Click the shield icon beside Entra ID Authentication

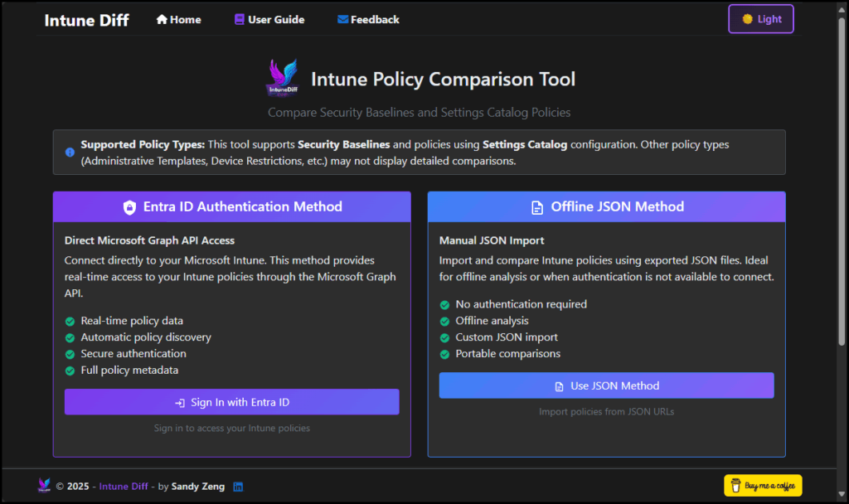(129, 207)
